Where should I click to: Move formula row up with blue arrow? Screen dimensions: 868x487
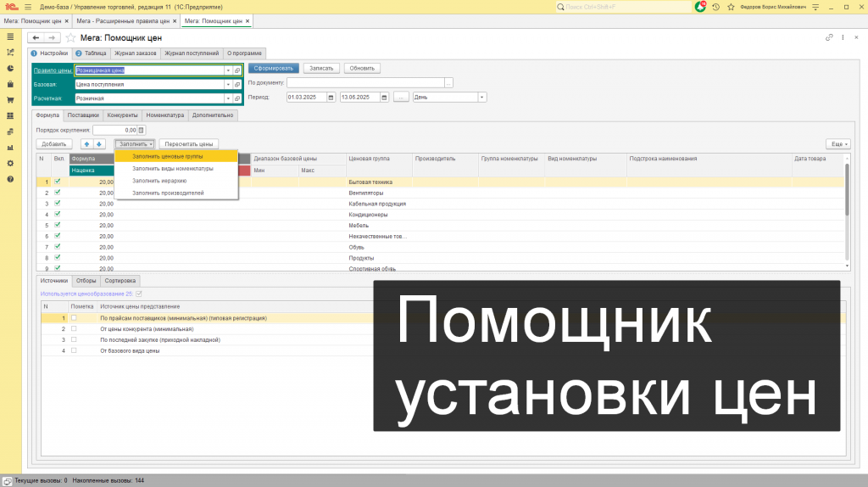[x=86, y=144]
